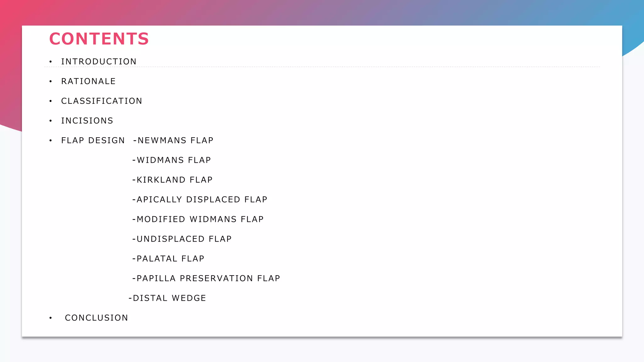Click the bullet point before INTRODUCTION
644x362 pixels.
click(51, 62)
